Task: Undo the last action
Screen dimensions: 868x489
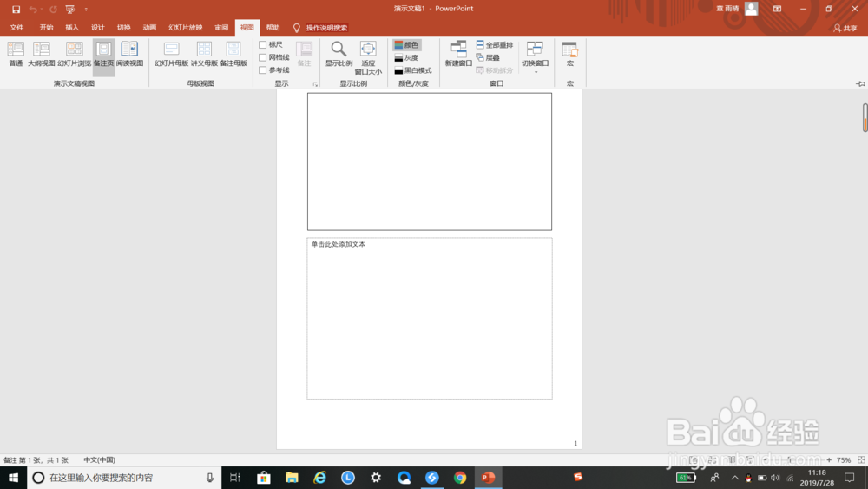Action: tap(33, 10)
